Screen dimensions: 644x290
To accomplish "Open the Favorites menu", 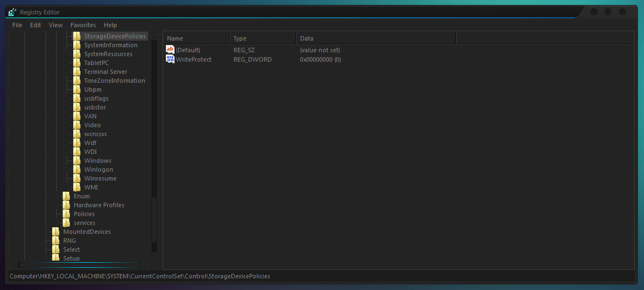I will tap(83, 25).
